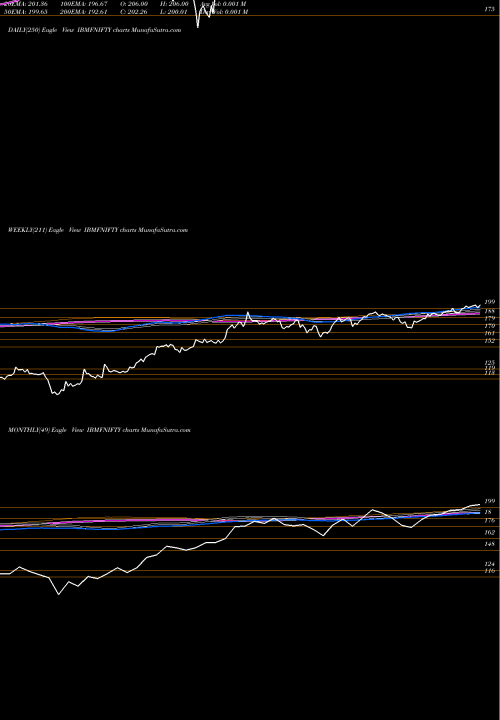Click the DAILY(250) Eagle View chart title
500x720 pixels.
click(95, 30)
